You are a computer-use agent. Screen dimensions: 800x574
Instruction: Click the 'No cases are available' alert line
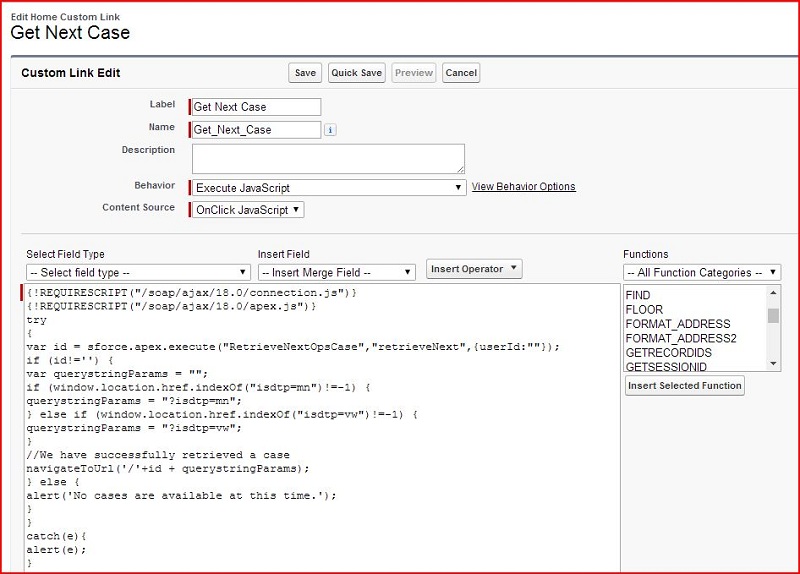pos(181,495)
